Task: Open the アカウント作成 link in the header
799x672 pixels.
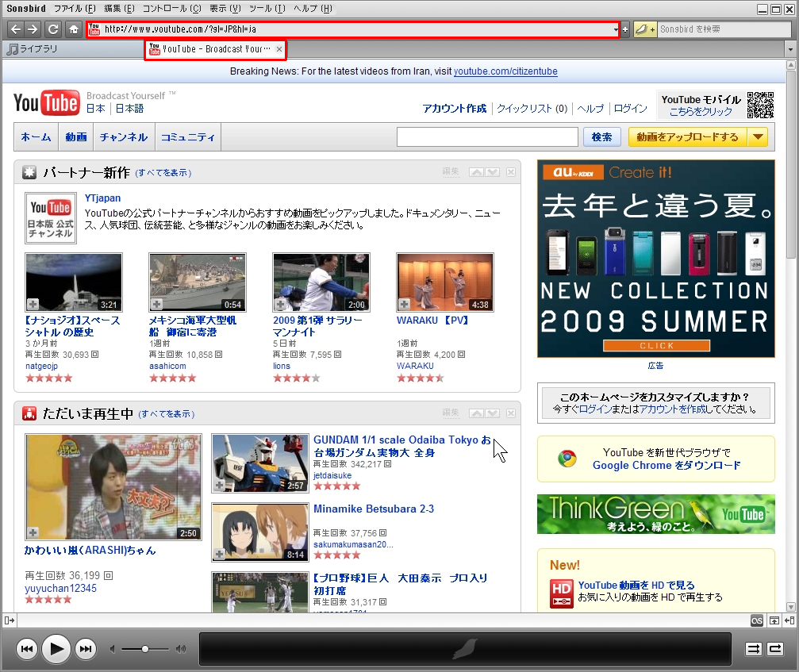Action: (455, 109)
